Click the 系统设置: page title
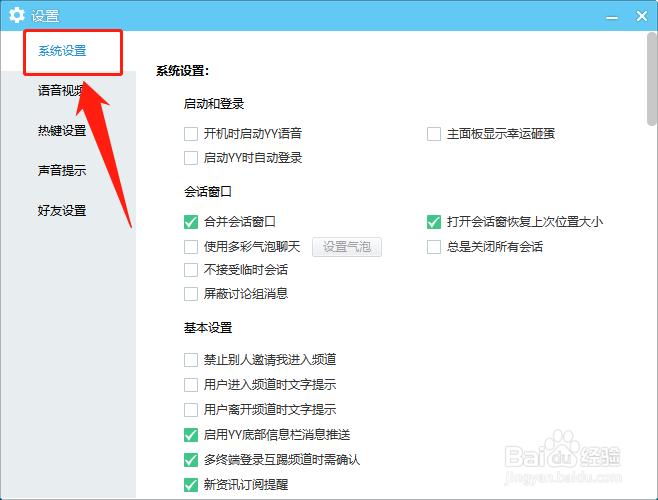Screen dimensions: 658x500 [x=183, y=71]
